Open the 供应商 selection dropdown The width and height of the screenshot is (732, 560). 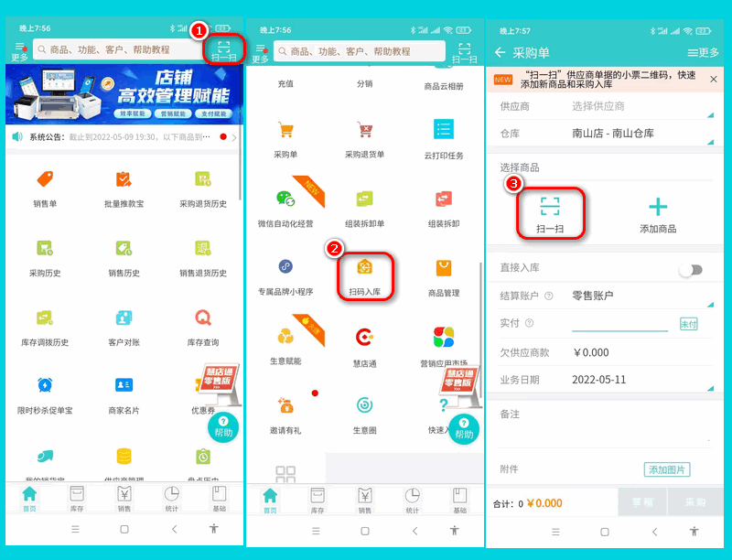pos(640,107)
